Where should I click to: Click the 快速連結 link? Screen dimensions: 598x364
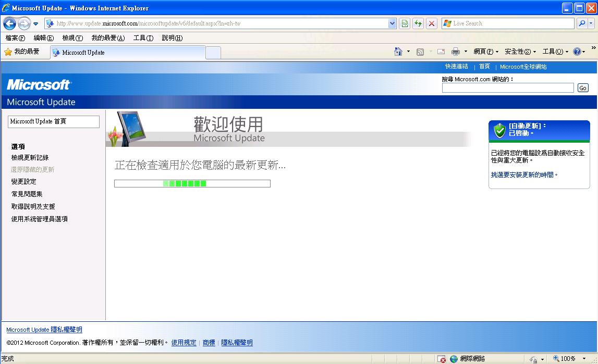coord(457,67)
